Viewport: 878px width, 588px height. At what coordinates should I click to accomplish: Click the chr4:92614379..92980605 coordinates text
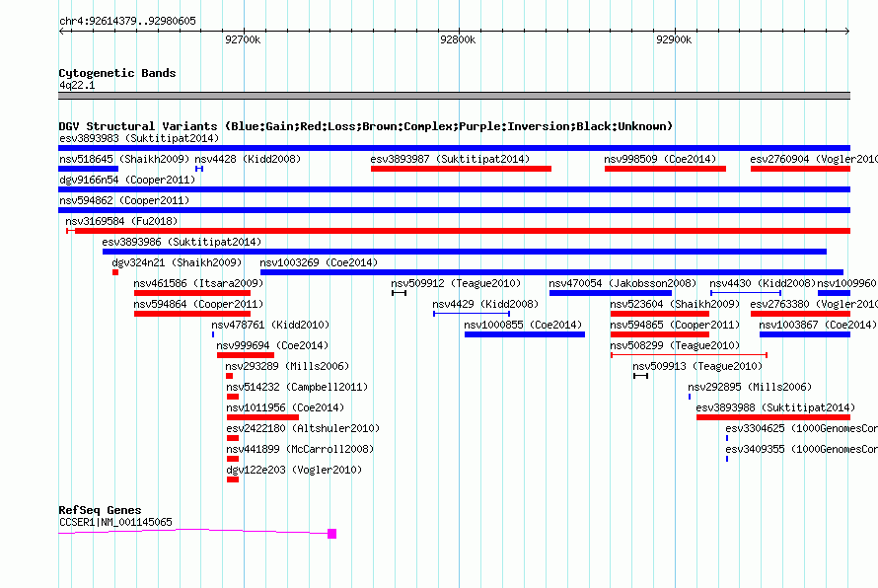tap(127, 21)
